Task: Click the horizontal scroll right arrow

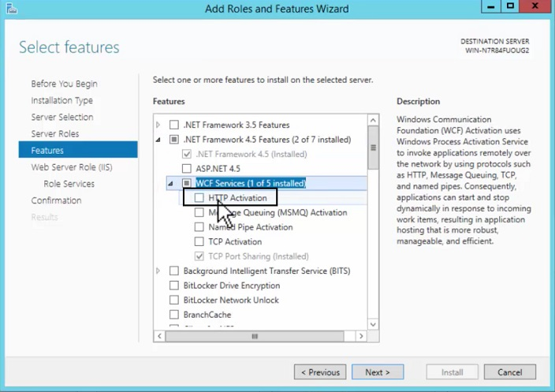Action: (x=361, y=336)
